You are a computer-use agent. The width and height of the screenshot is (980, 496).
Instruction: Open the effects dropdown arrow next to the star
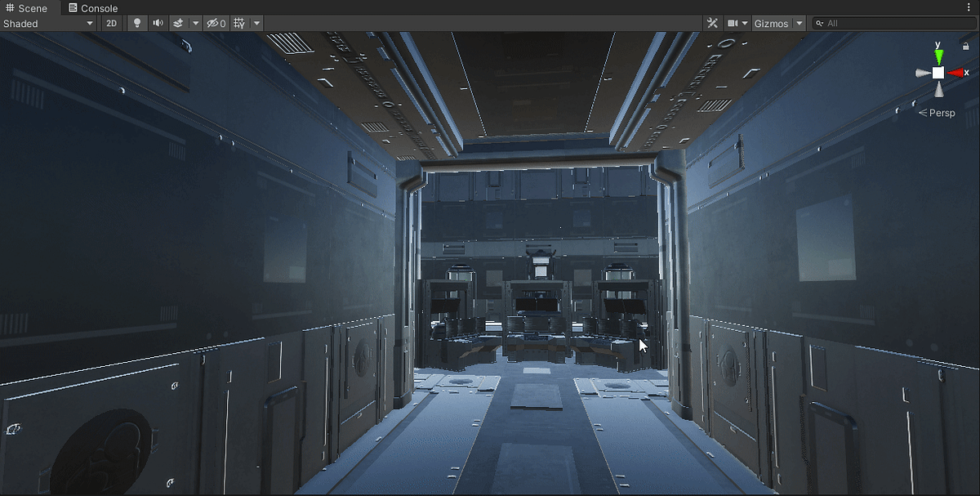194,23
